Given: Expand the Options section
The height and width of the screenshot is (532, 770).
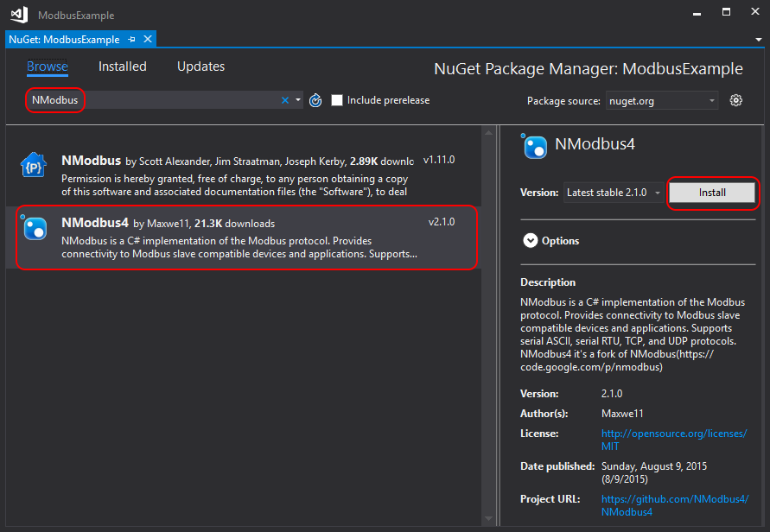Looking at the screenshot, I should (531, 241).
